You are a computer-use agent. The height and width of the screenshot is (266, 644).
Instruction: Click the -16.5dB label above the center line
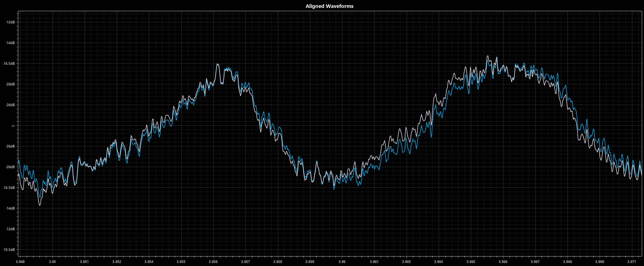(x=9, y=64)
